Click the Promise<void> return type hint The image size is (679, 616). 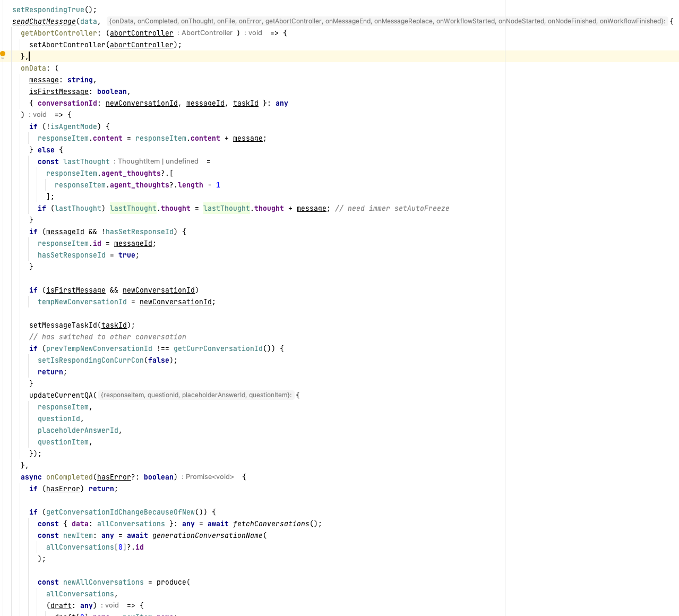(x=208, y=477)
